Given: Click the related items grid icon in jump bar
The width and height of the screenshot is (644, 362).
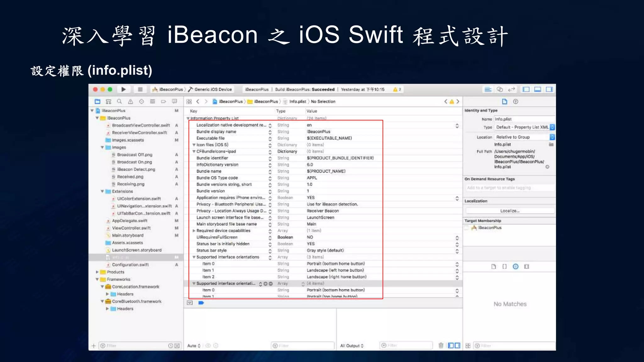Looking at the screenshot, I should pos(189,101).
